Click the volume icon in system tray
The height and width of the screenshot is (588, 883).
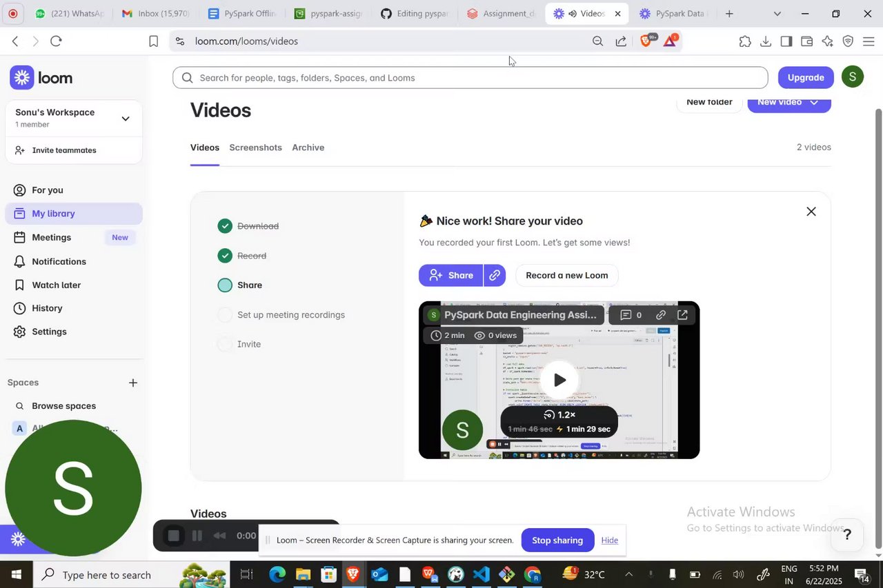coord(738,574)
